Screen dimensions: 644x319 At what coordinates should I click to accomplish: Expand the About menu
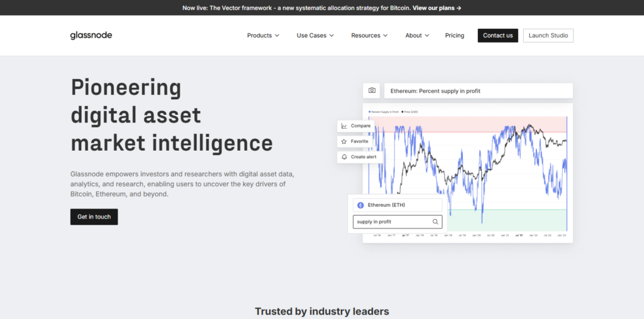coord(418,35)
